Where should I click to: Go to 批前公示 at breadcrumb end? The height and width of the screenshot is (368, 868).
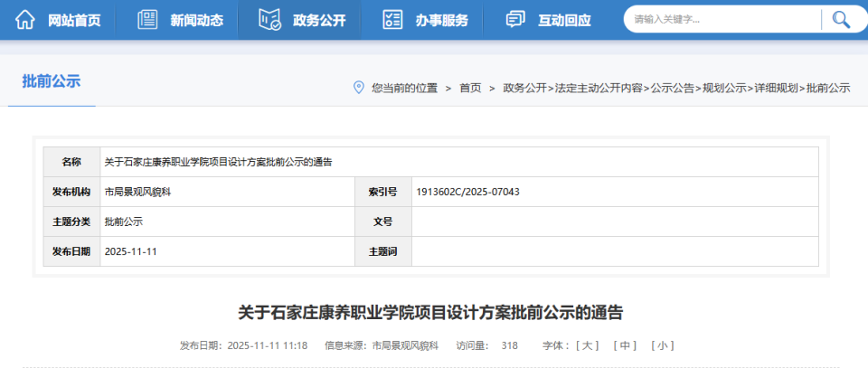point(828,88)
